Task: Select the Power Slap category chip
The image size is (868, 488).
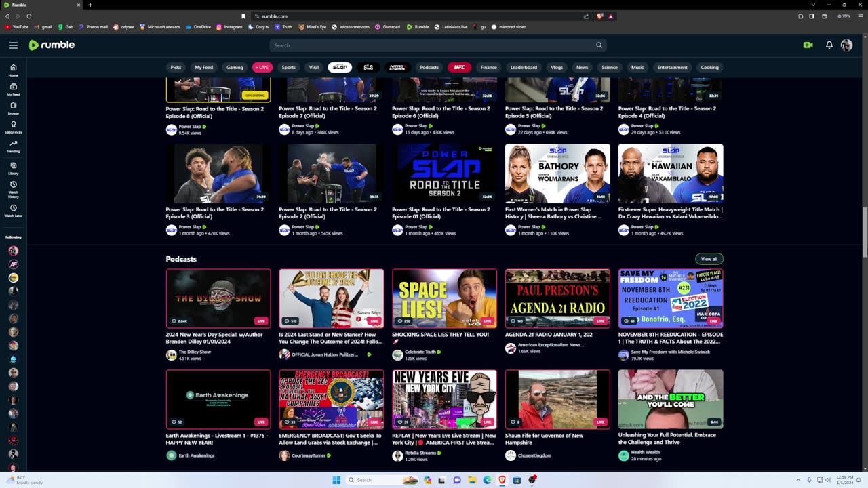Action: pyautogui.click(x=340, y=67)
